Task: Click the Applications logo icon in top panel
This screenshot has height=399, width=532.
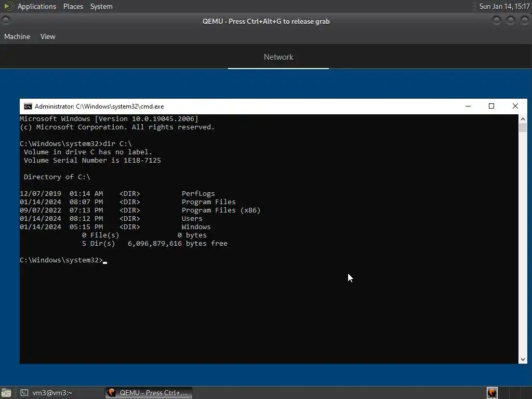Action: pyautogui.click(x=8, y=6)
